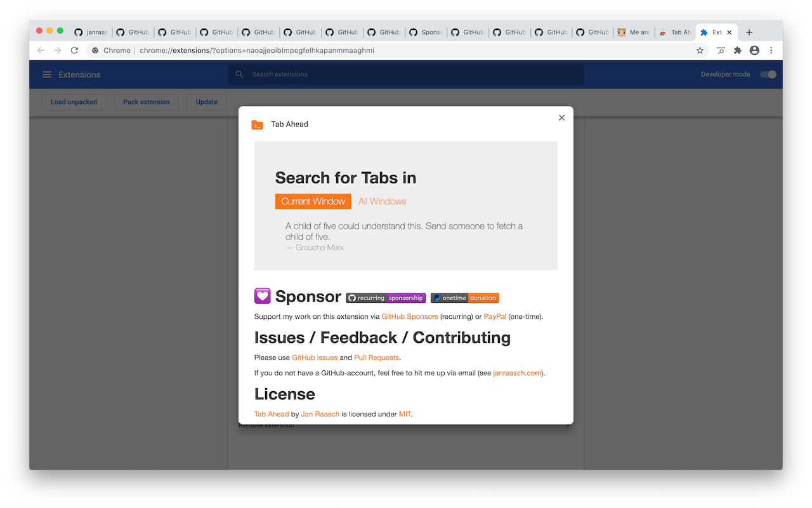Viewport: 812px width, 508px height.
Task: Click the Tab Ahead toolbar extension icon
Action: (721, 50)
